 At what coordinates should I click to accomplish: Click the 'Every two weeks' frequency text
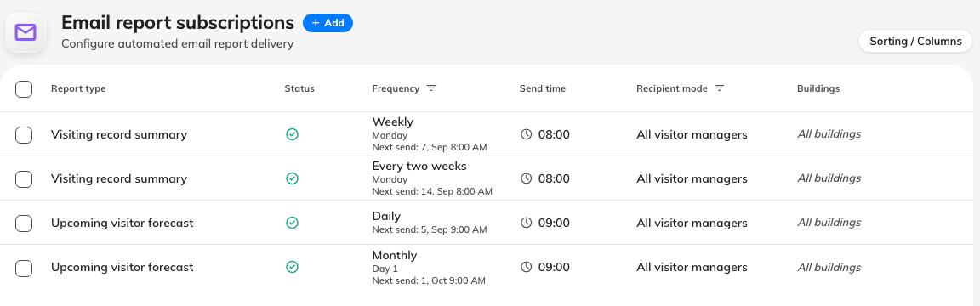click(x=419, y=166)
